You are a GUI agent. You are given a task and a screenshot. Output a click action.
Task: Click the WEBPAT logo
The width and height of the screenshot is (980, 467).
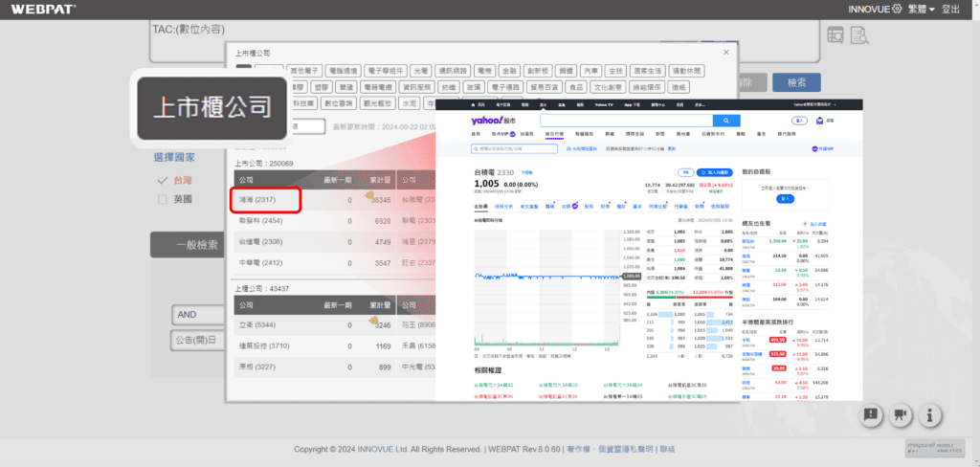click(38, 10)
